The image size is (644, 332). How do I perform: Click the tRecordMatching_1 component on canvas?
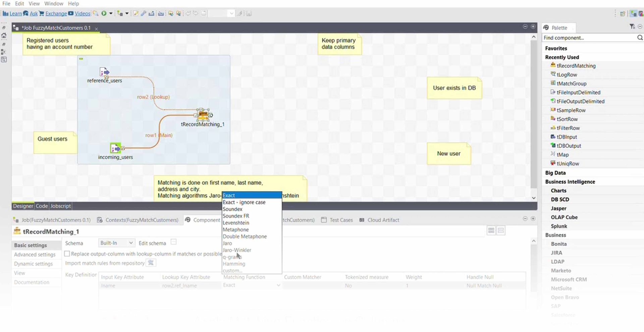pos(203,115)
